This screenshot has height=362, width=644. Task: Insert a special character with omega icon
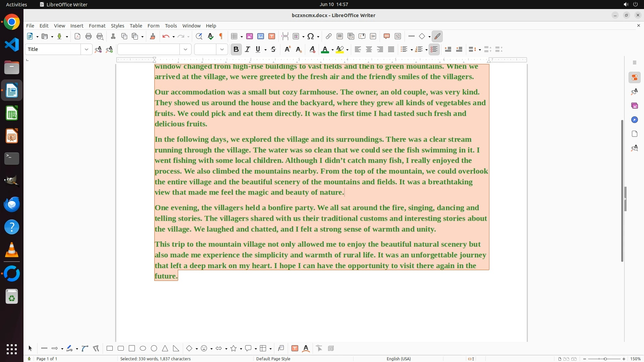(311, 37)
